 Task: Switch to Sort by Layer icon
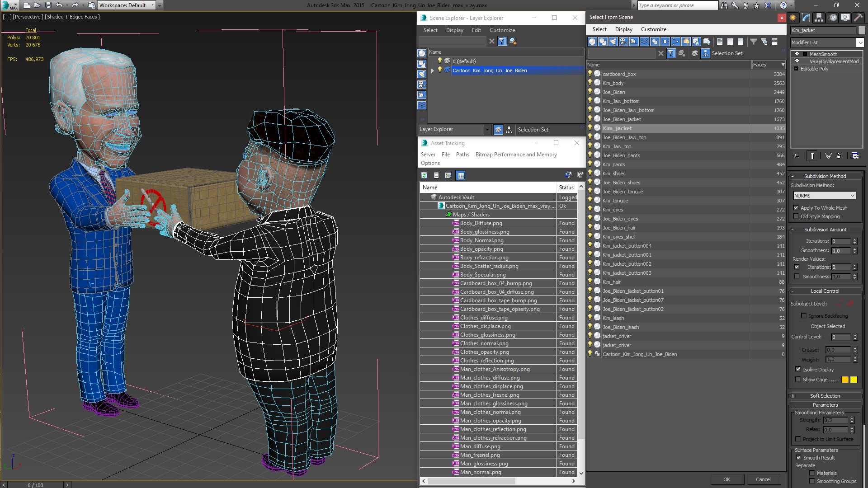pos(695,53)
